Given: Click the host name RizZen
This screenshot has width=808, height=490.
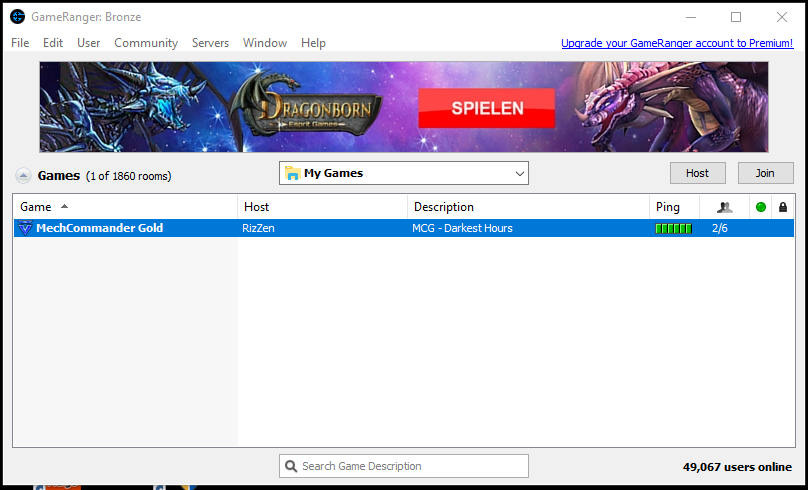Looking at the screenshot, I should pyautogui.click(x=258, y=228).
